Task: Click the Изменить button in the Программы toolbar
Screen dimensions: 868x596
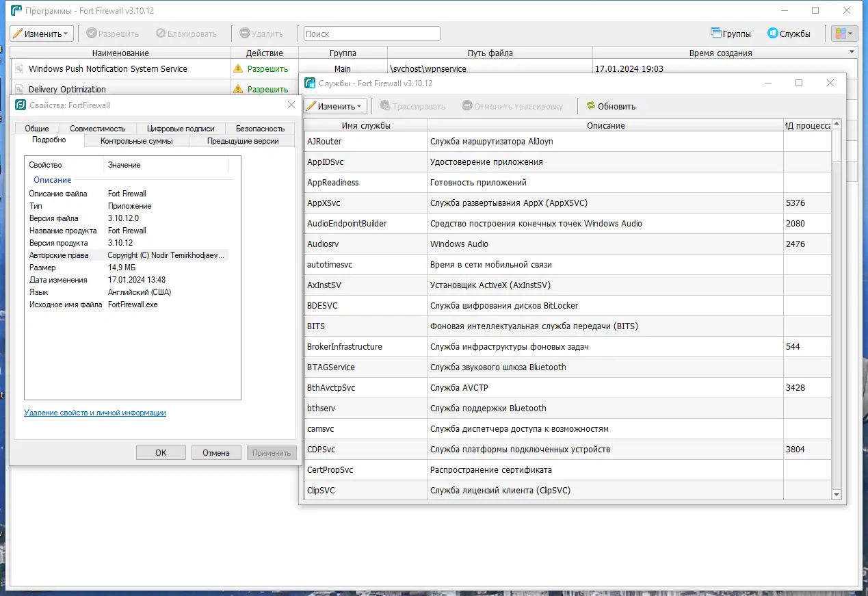Action: (41, 34)
